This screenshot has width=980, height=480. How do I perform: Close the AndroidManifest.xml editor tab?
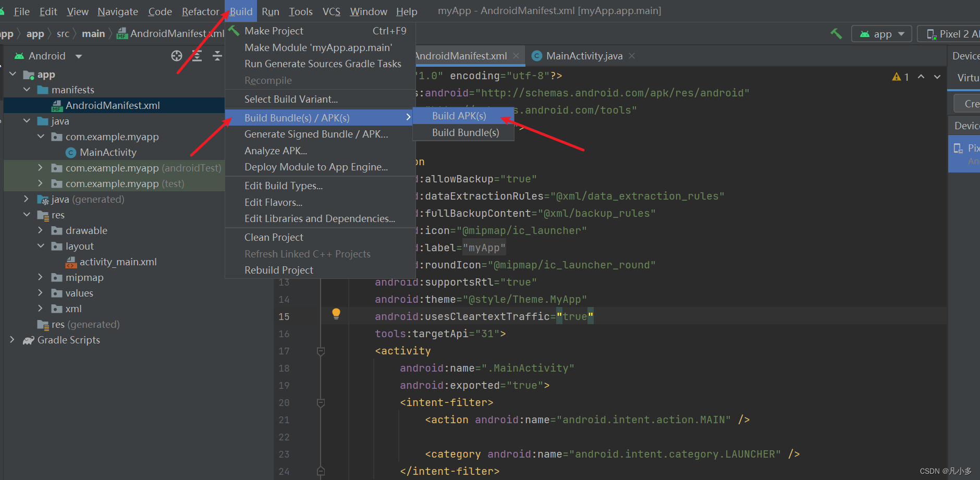pyautogui.click(x=516, y=56)
